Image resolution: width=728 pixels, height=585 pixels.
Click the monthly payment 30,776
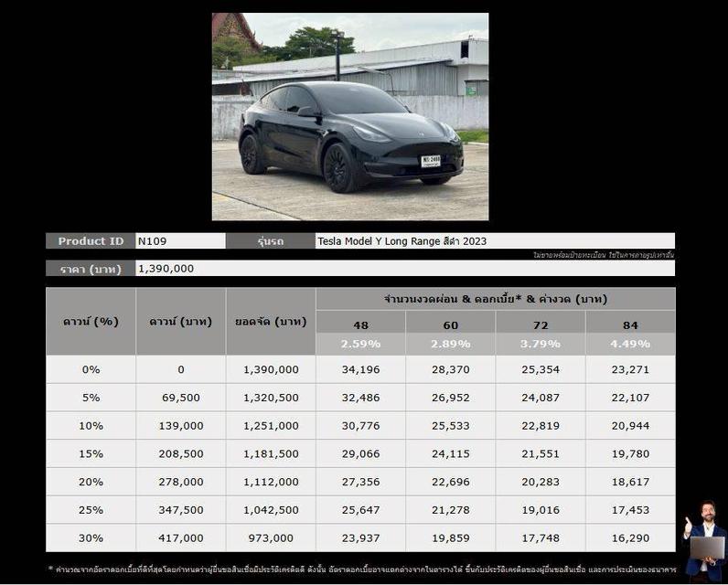pyautogui.click(x=360, y=426)
